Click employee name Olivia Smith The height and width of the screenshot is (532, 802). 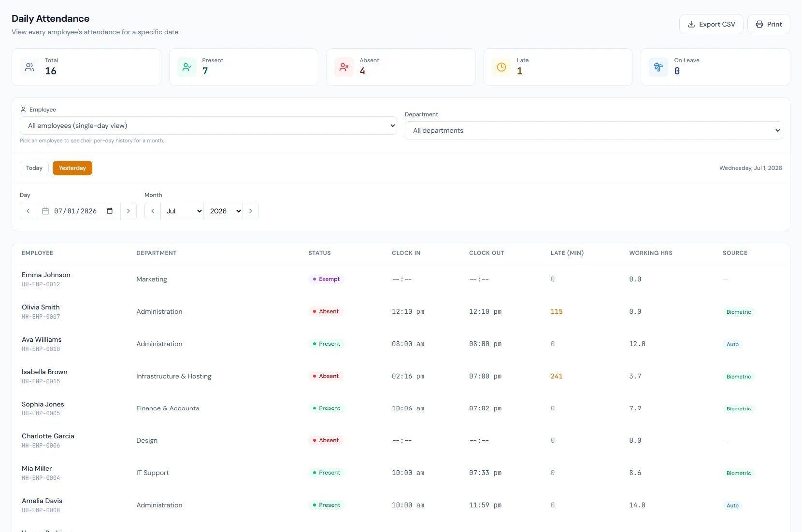point(41,307)
